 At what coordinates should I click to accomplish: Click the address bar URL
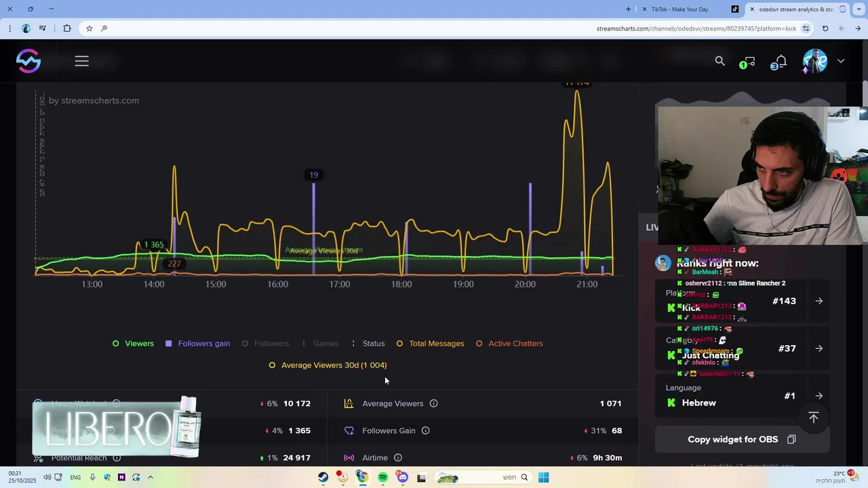coord(696,28)
